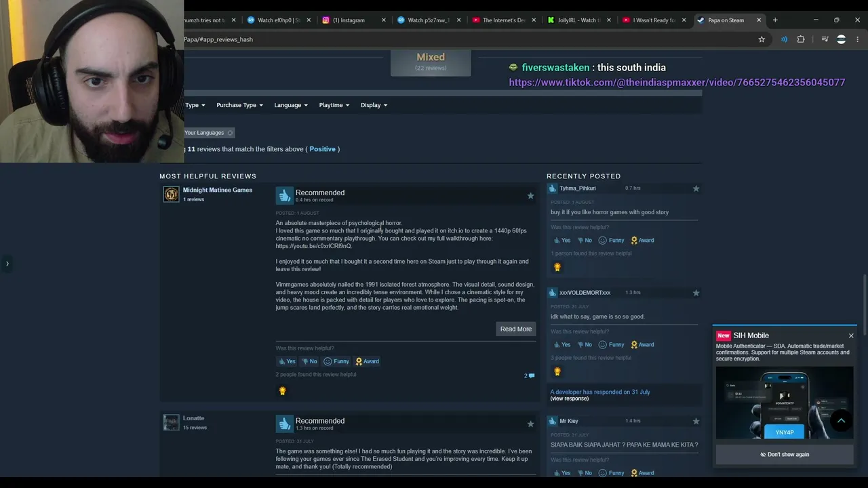Close the Instagram tab
The height and width of the screenshot is (488, 868).
point(384,20)
